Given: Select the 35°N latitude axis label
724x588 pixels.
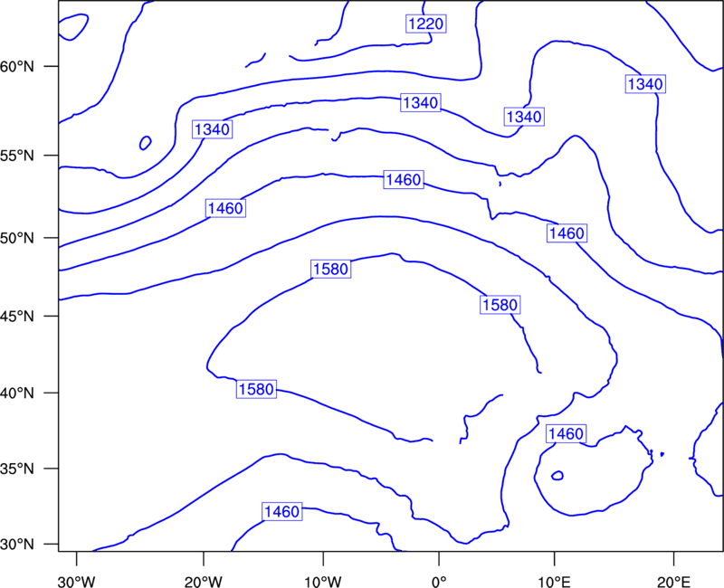Looking at the screenshot, I should (x=17, y=469).
